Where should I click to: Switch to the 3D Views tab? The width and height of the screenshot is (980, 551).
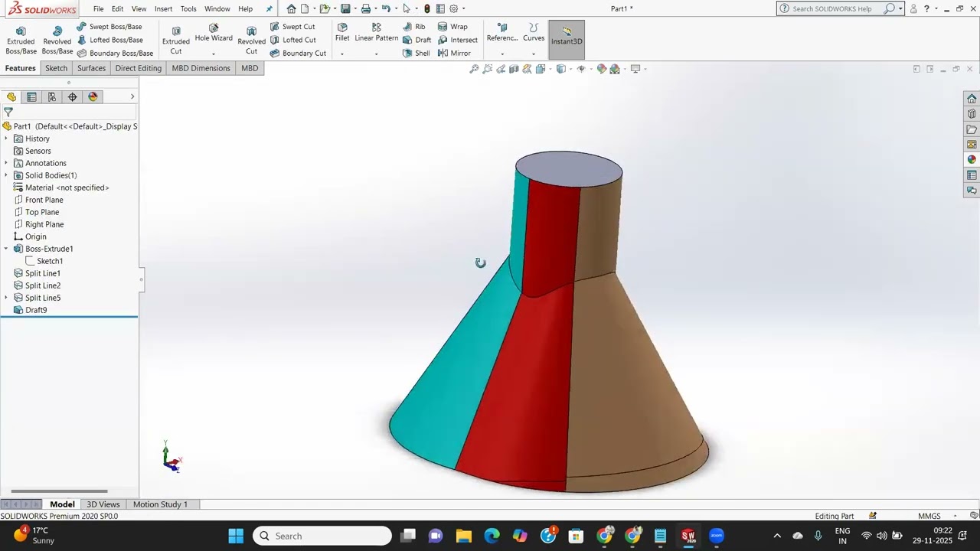click(103, 504)
